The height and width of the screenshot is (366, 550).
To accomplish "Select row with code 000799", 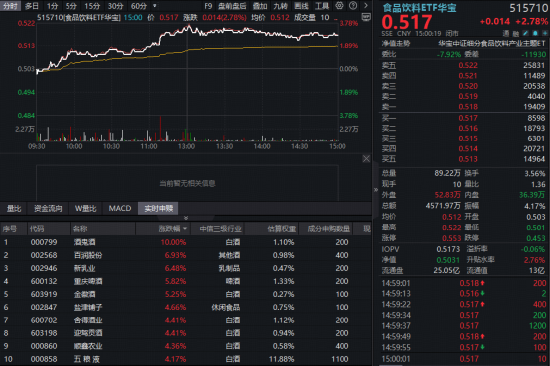I will [x=185, y=242].
